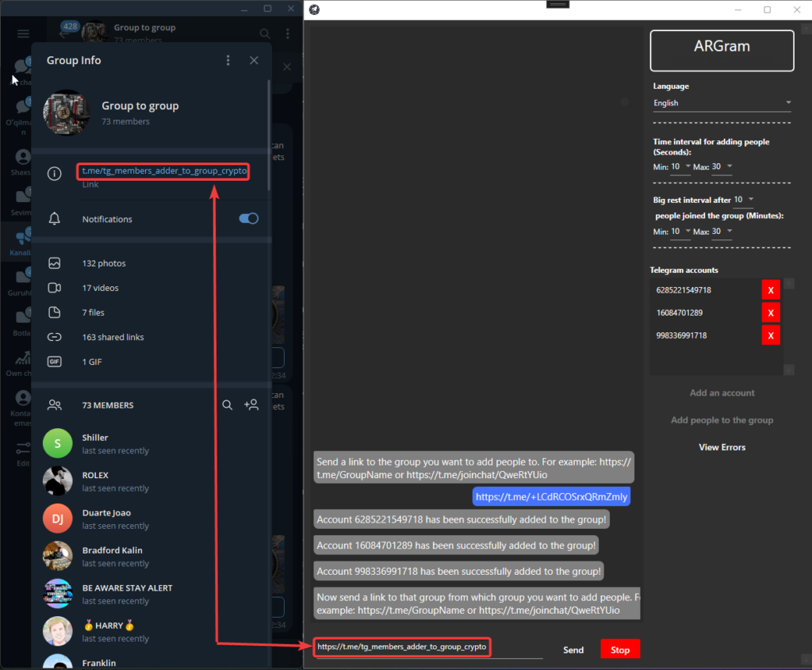This screenshot has width=812, height=670.
Task: Open the Max dropdown for adding people interval
Action: pyautogui.click(x=722, y=167)
